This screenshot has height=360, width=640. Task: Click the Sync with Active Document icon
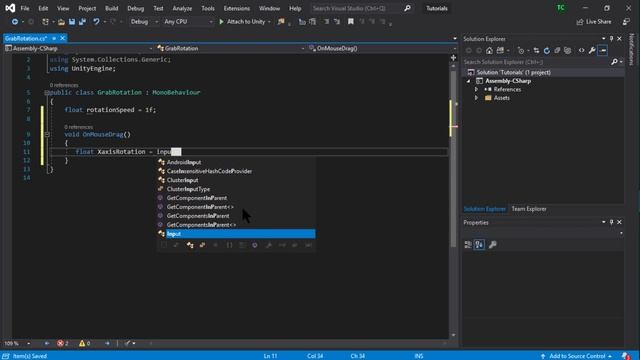tap(536, 51)
